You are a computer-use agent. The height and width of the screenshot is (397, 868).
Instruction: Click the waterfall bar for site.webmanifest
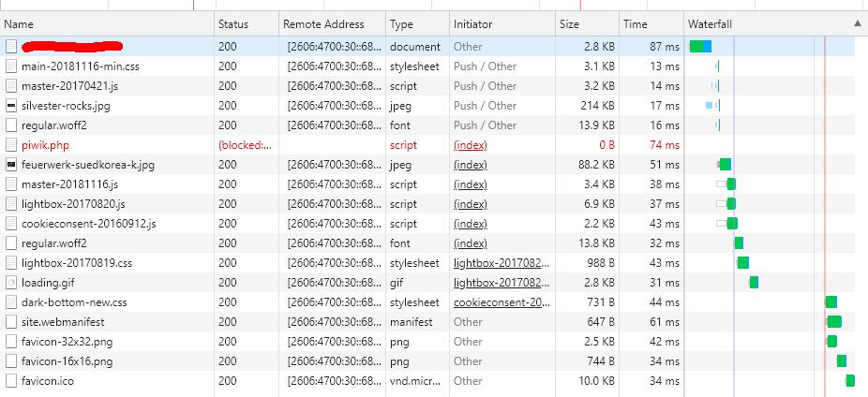(x=833, y=322)
